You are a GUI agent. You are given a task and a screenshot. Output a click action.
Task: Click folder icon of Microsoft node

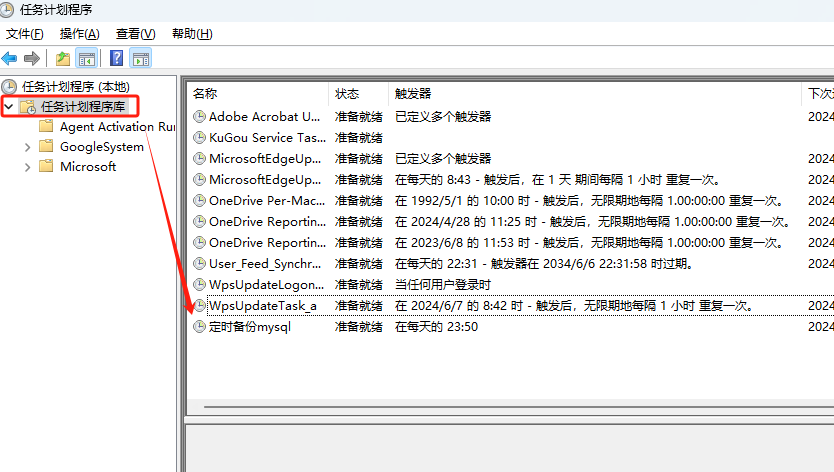46,166
